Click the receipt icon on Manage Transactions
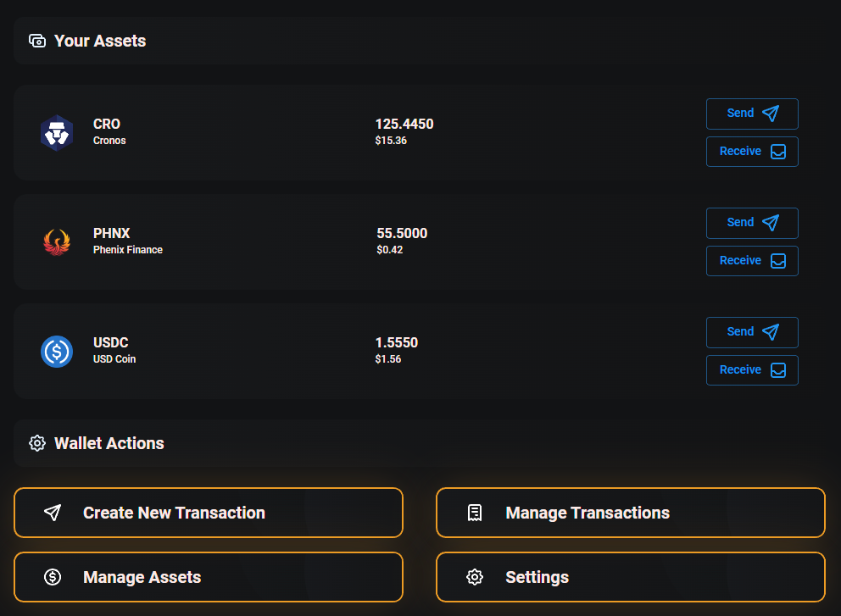Image resolution: width=841 pixels, height=616 pixels. [x=475, y=513]
